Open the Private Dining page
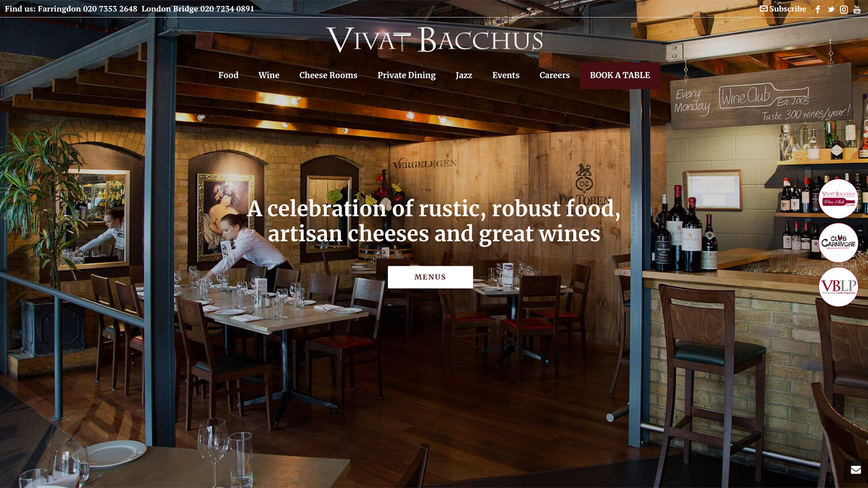868x488 pixels. [x=406, y=75]
